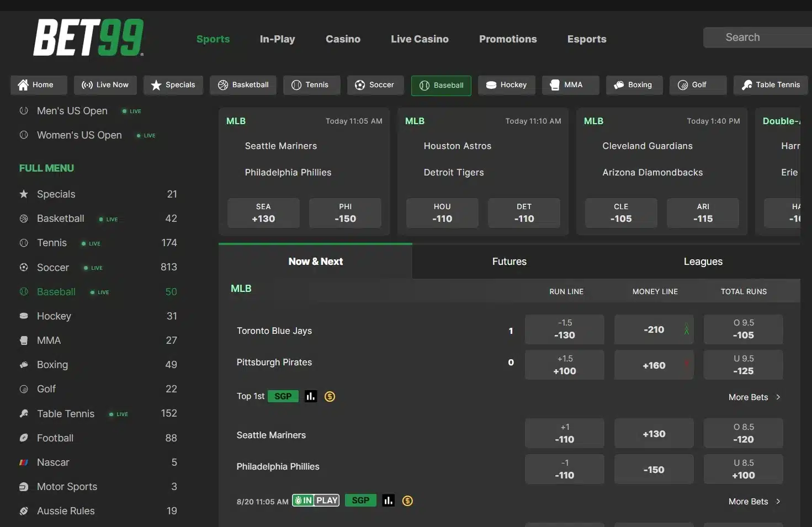Select Phillies -1 run line at -110
Viewport: 812px width, 527px height.
click(x=565, y=470)
